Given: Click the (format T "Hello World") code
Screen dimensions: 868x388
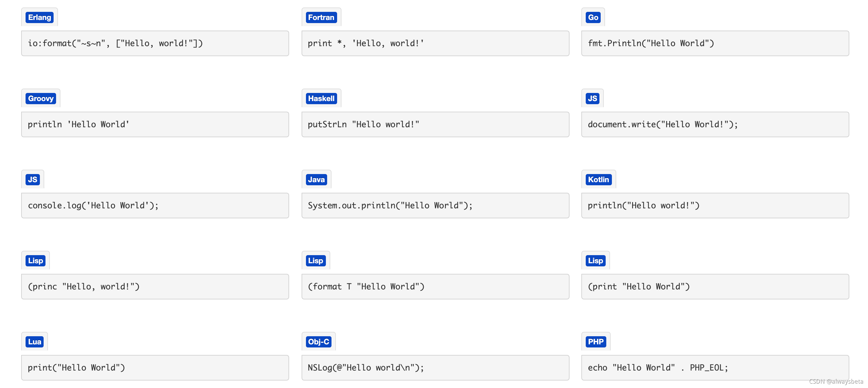Looking at the screenshot, I should click(x=435, y=287).
